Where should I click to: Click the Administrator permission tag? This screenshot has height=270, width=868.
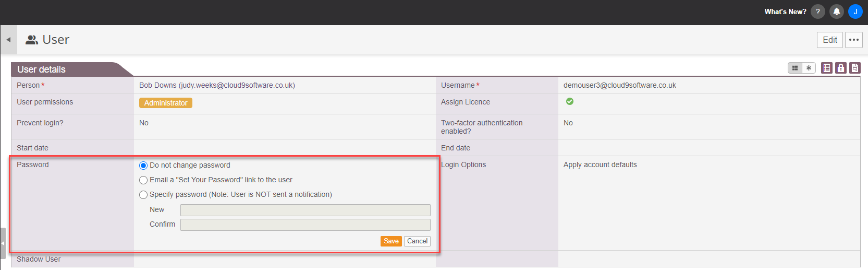pos(166,103)
